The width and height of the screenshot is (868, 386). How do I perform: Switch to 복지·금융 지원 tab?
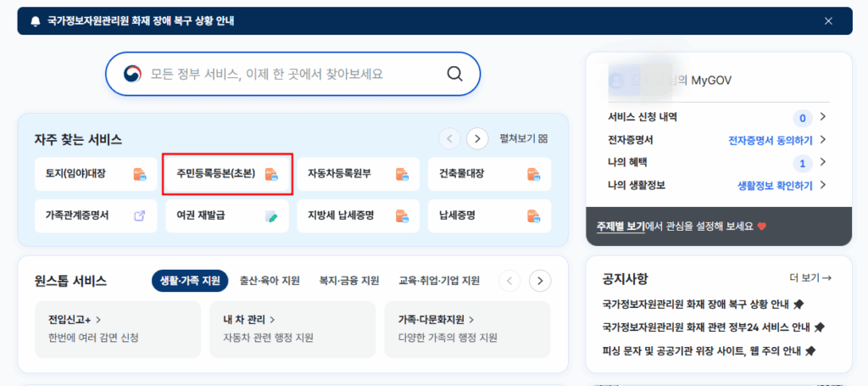pyautogui.click(x=349, y=281)
